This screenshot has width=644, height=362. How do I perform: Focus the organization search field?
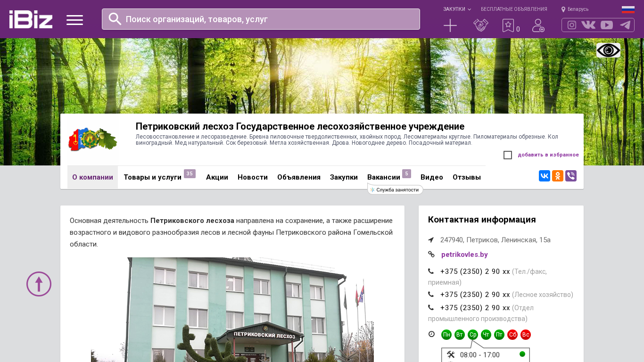pos(261,19)
